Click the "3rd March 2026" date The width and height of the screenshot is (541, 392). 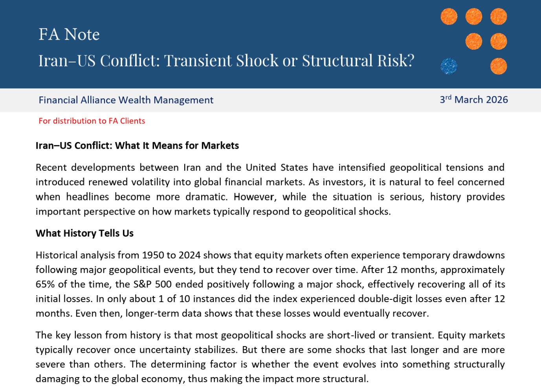(x=473, y=100)
